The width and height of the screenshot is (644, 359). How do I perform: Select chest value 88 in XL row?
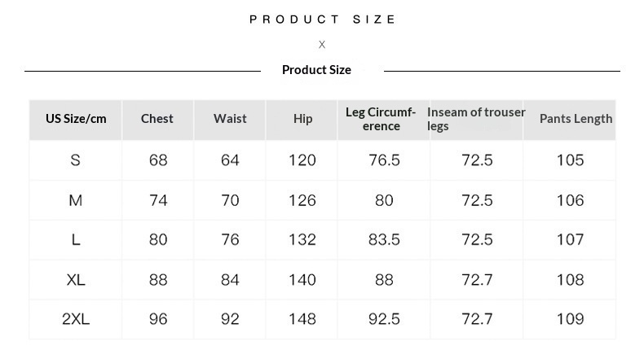158,280
